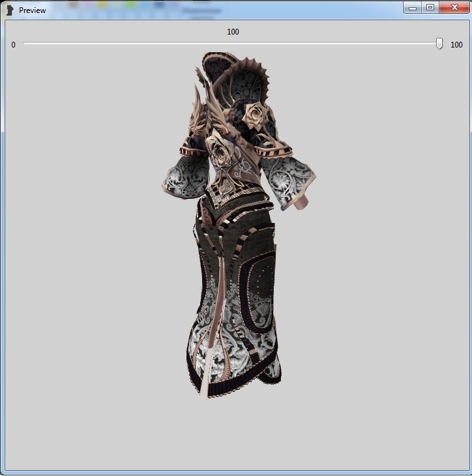The height and width of the screenshot is (476, 472).
Task: Grab the slider handle at 100
Action: pos(439,44)
